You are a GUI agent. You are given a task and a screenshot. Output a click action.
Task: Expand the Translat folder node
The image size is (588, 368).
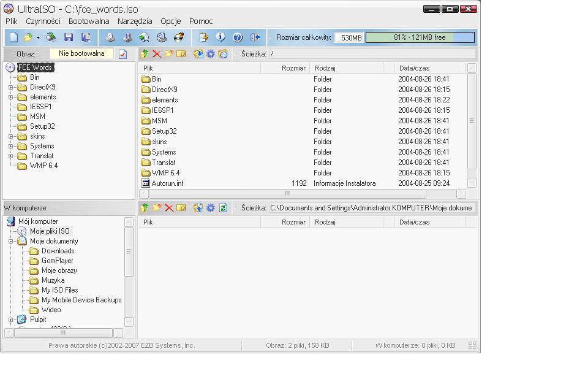(11, 156)
